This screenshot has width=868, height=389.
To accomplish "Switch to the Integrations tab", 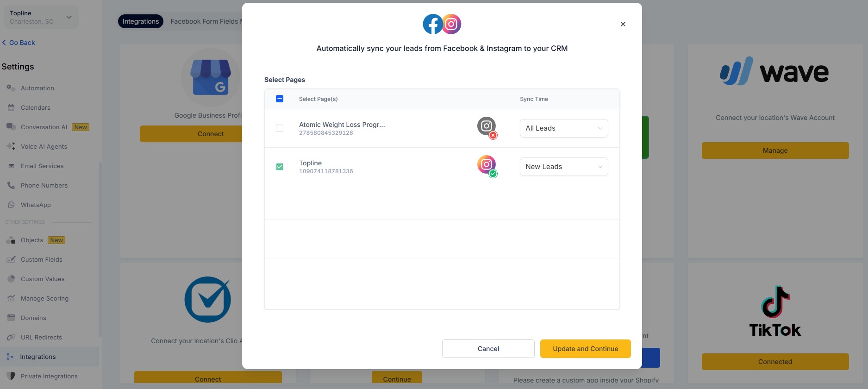I will pos(140,21).
